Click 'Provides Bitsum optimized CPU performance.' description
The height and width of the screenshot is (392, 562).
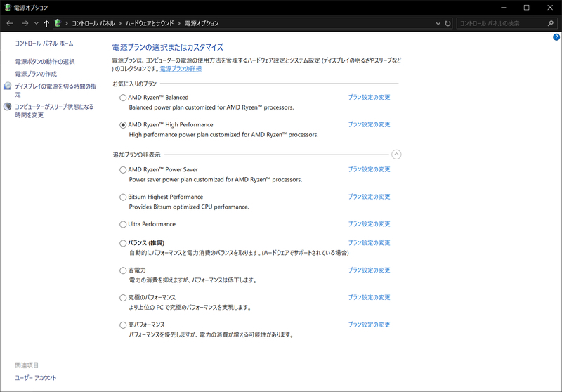coord(189,207)
